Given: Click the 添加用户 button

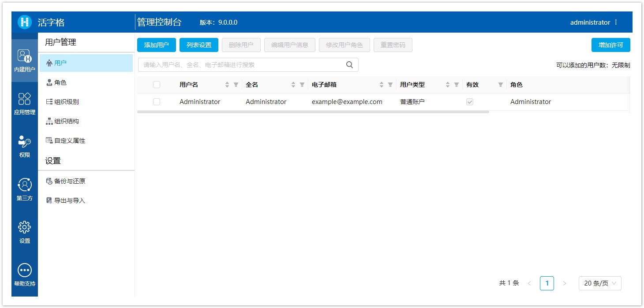Looking at the screenshot, I should point(157,45).
